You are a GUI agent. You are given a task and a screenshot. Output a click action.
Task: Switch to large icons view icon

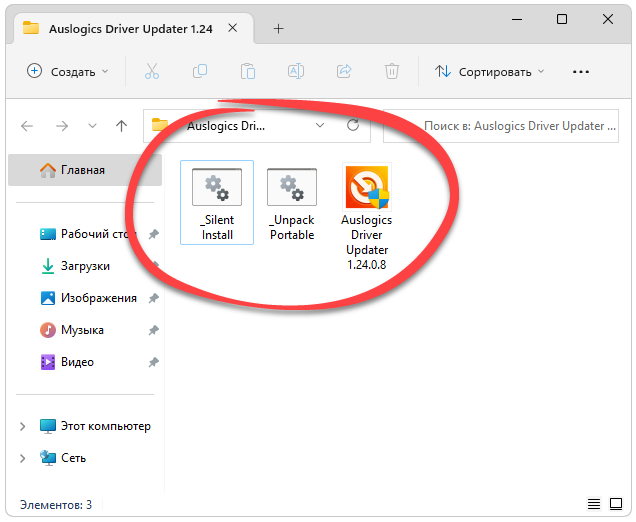(616, 504)
